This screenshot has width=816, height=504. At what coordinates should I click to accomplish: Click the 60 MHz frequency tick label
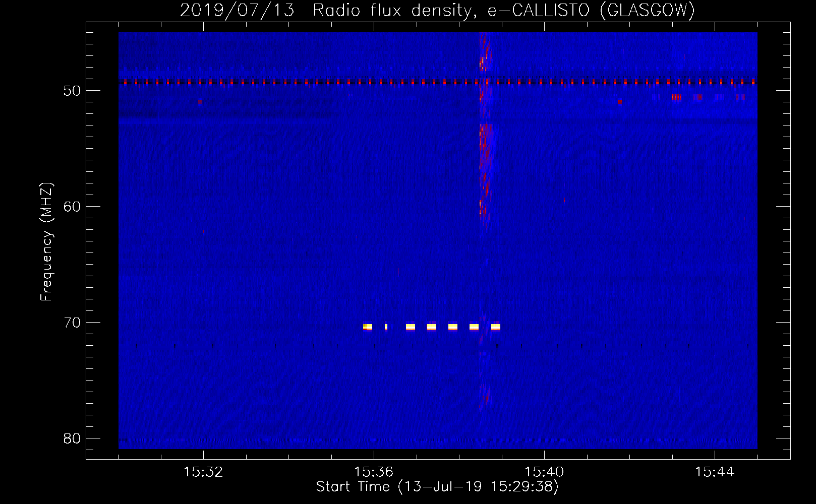tap(72, 207)
